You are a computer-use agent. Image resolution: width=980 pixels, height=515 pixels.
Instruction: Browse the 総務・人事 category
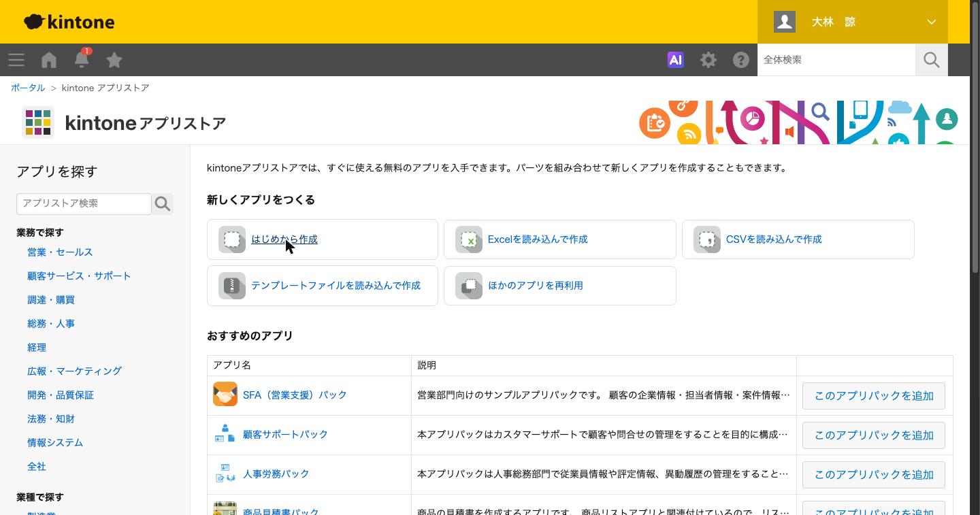[51, 323]
